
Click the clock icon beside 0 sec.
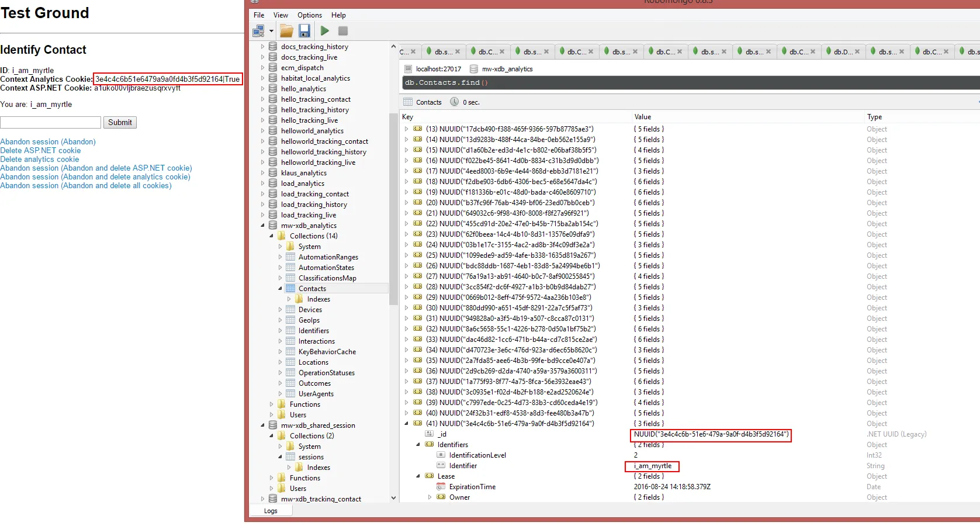tap(454, 102)
